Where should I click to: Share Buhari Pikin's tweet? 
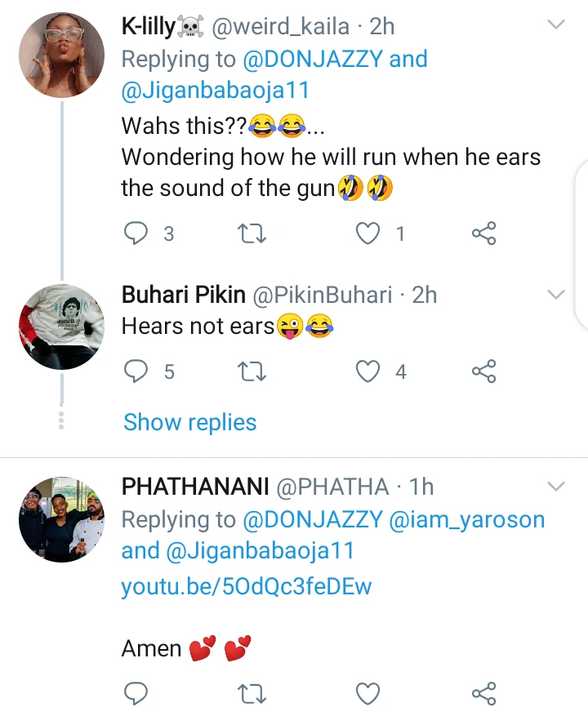(x=484, y=372)
